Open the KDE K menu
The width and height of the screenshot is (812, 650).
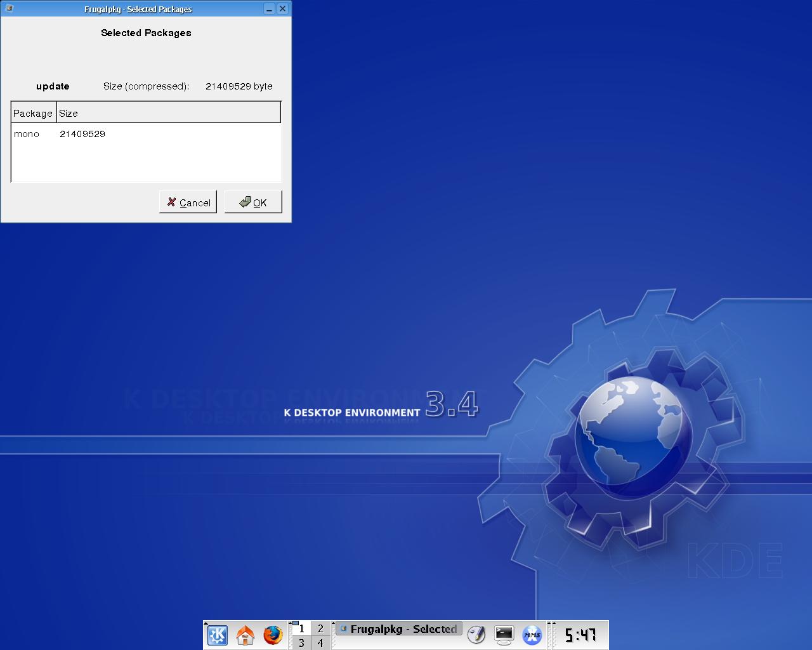(218, 635)
